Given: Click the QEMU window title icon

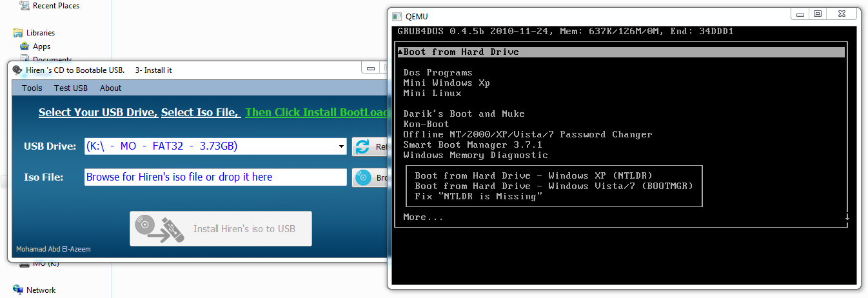Looking at the screenshot, I should point(396,16).
